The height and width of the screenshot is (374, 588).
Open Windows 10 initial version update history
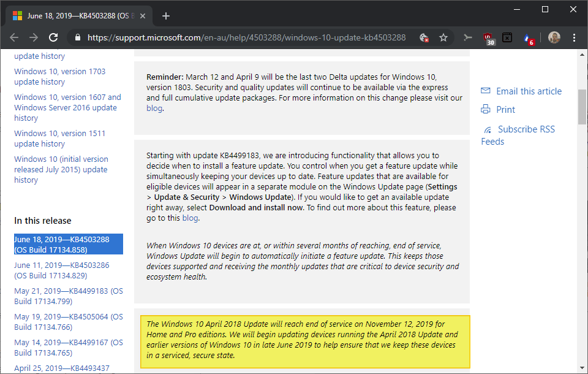tap(61, 169)
